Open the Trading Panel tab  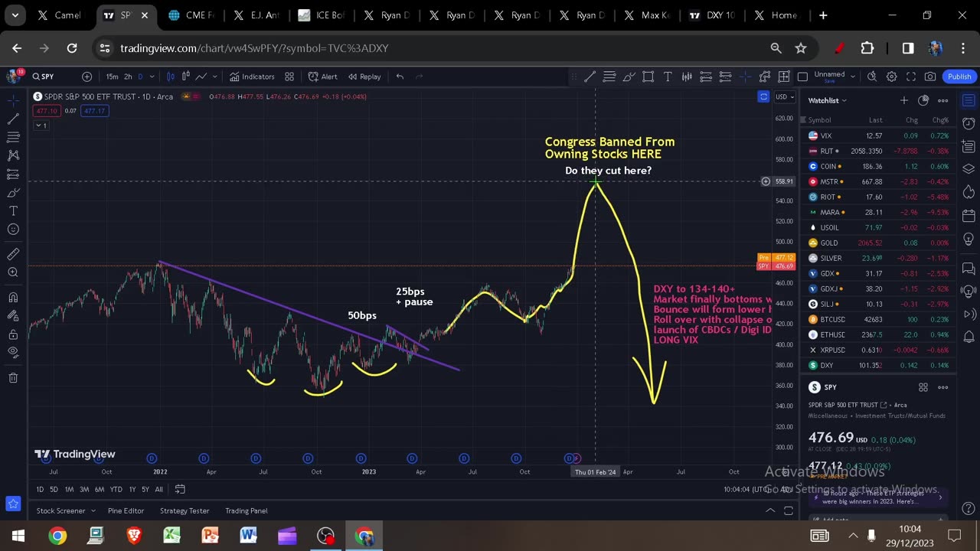(x=247, y=510)
